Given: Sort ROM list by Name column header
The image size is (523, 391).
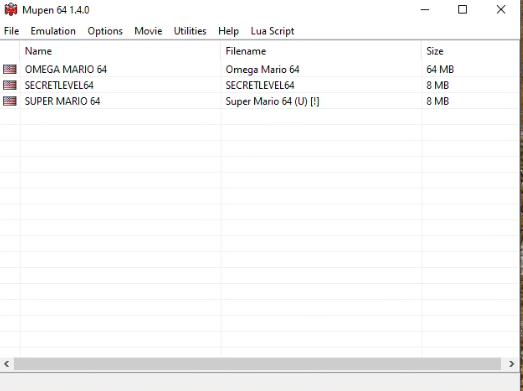Looking at the screenshot, I should [x=120, y=51].
